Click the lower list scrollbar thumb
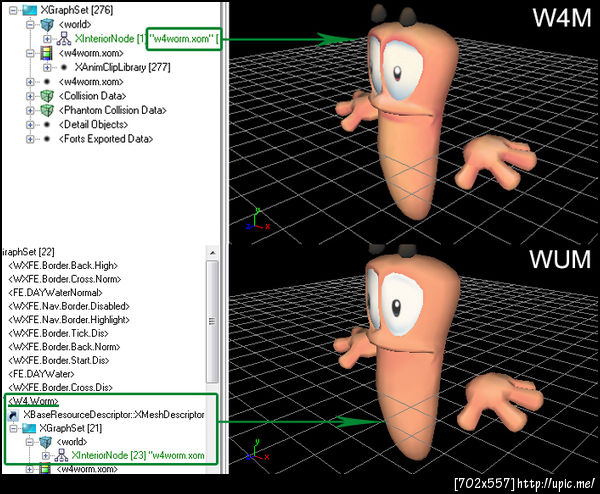The image size is (600, 494). click(x=212, y=321)
